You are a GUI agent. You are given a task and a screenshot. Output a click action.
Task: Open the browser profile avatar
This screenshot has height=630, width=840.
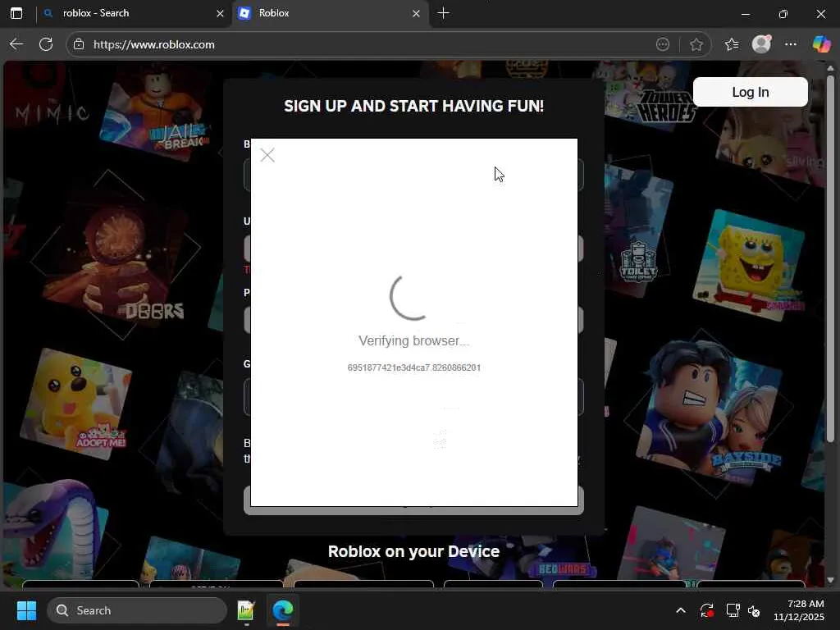click(761, 44)
